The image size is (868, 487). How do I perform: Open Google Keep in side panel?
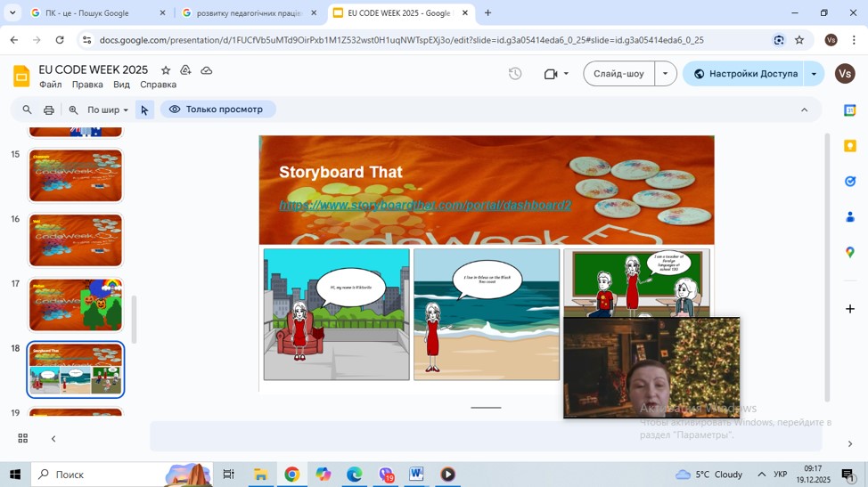849,146
